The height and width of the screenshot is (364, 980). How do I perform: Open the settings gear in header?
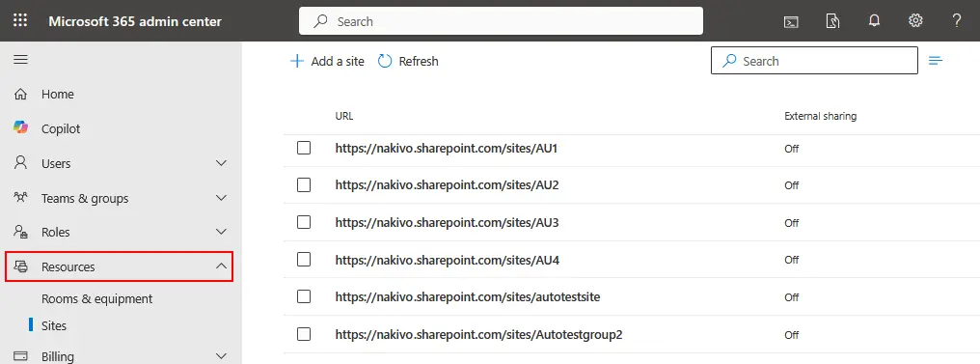tap(915, 20)
